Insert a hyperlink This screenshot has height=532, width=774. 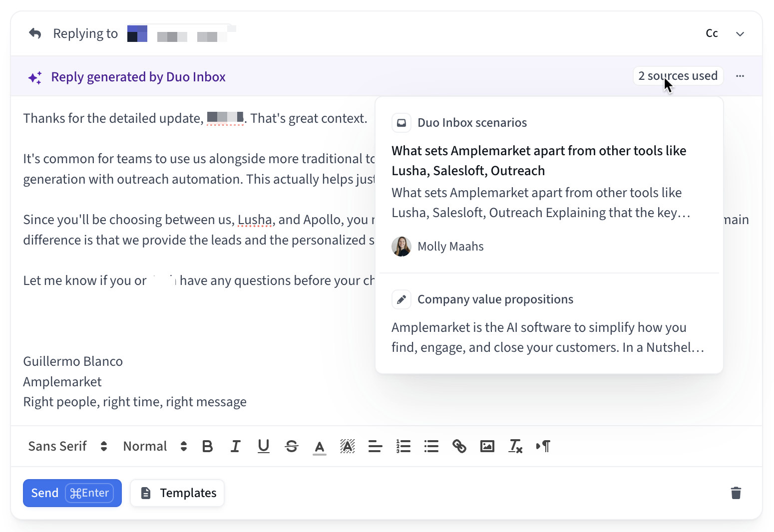coord(459,446)
